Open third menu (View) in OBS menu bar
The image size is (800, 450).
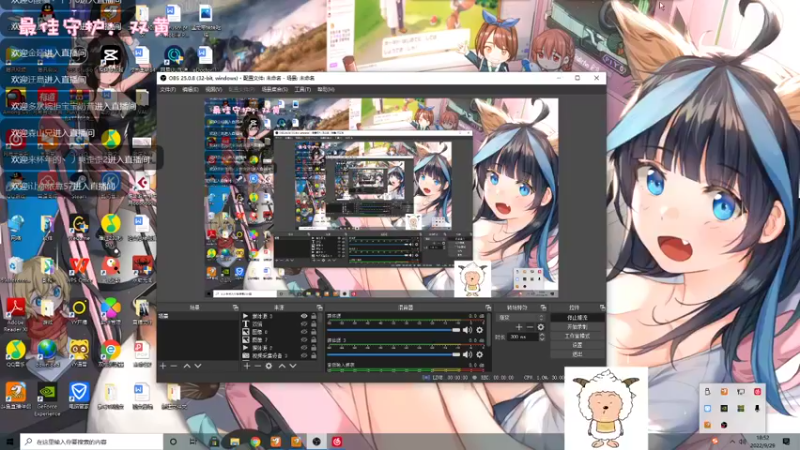click(x=213, y=89)
